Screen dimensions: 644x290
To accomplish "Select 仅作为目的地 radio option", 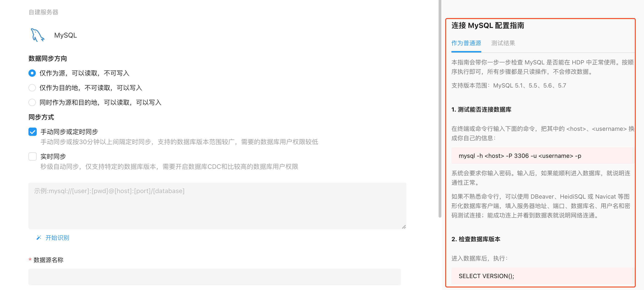I will point(32,88).
